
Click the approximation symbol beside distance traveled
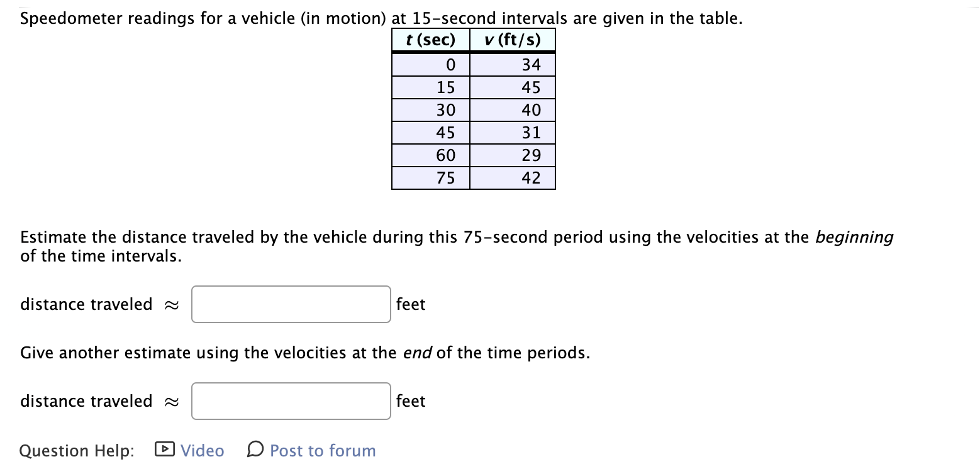[x=171, y=304]
